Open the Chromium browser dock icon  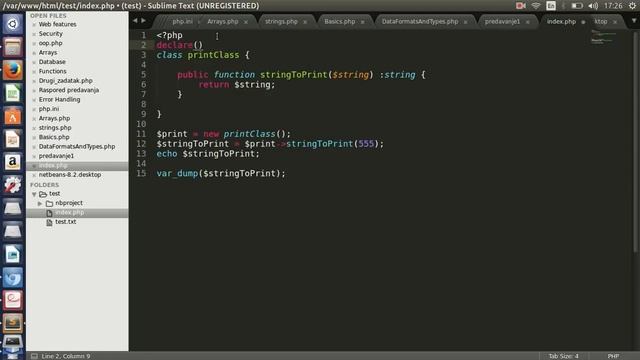tap(12, 278)
